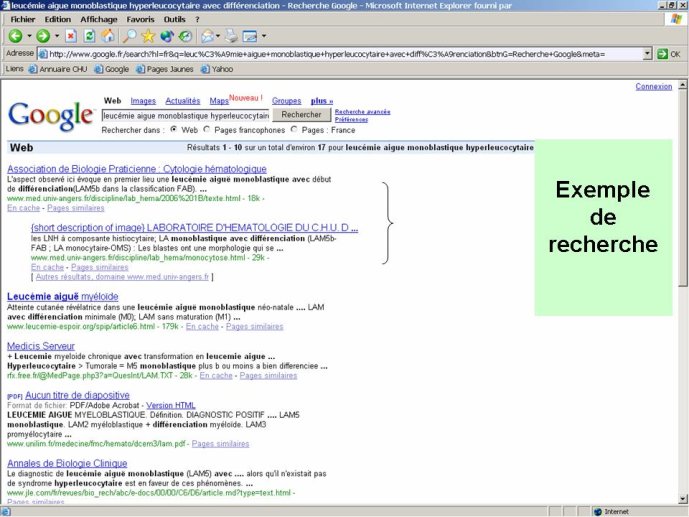Image resolution: width=689 pixels, height=517 pixels.
Task: Open the Outils menu
Action: tap(174, 19)
